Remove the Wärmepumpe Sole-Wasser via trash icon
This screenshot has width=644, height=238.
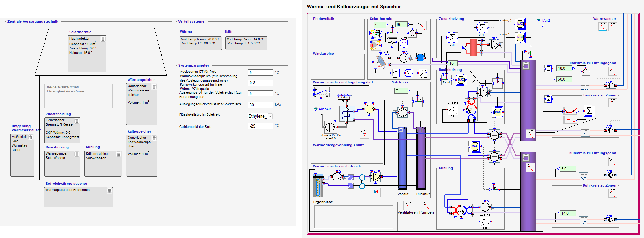[77, 154]
